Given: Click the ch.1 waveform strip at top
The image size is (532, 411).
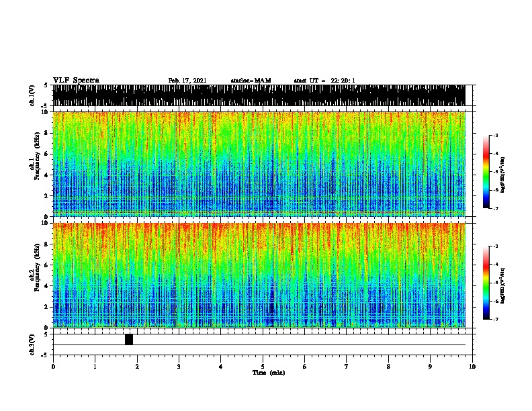Looking at the screenshot, I should coord(259,95).
